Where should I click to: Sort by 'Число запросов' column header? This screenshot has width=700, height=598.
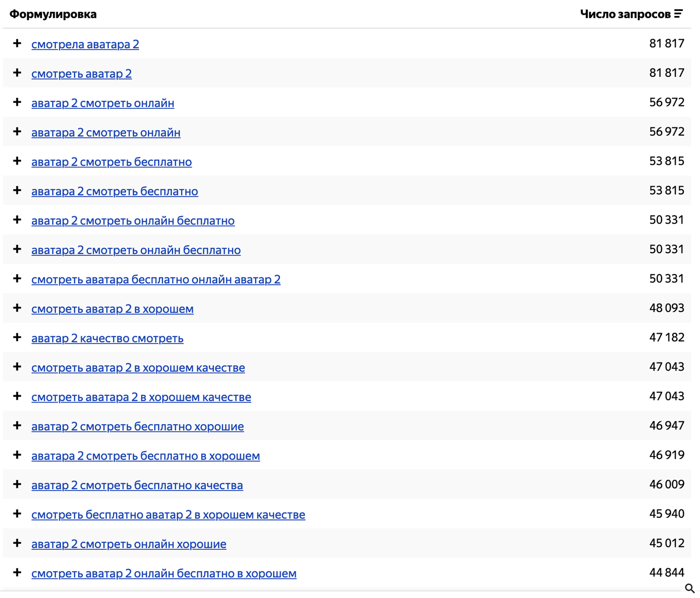[625, 14]
